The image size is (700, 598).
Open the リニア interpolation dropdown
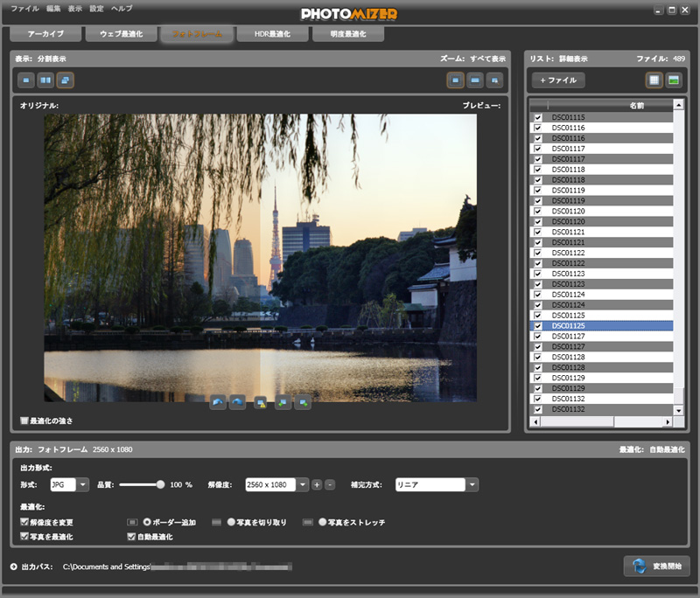(472, 484)
